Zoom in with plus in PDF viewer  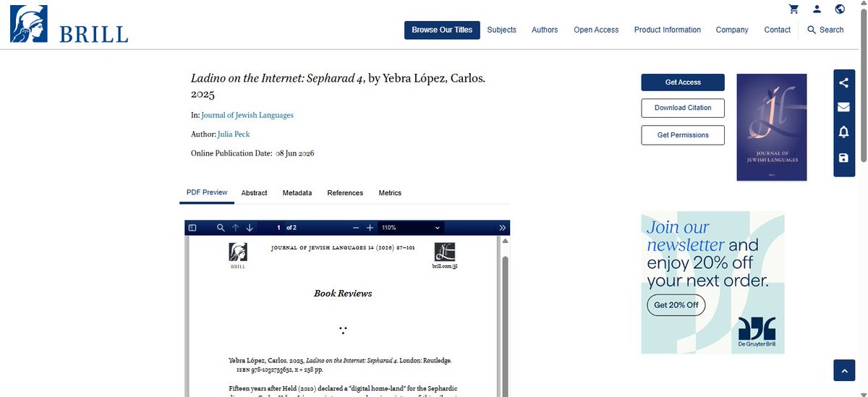[370, 228]
